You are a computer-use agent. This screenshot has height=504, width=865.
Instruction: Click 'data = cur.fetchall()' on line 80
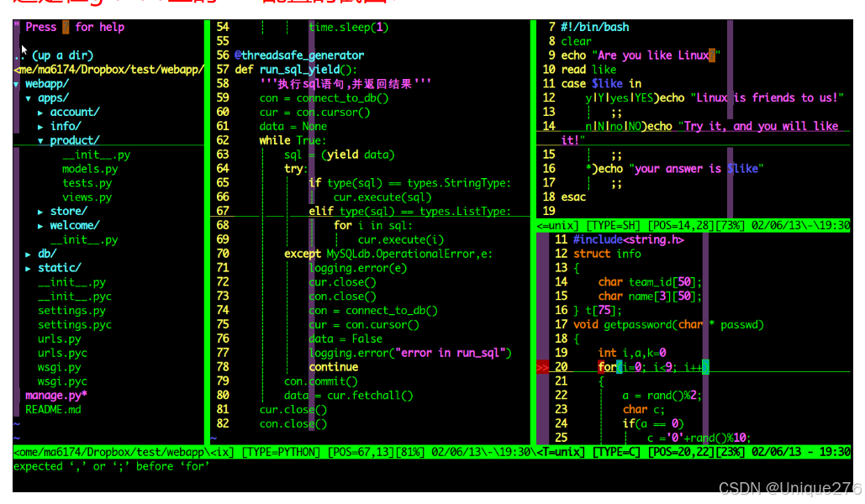click(x=348, y=396)
